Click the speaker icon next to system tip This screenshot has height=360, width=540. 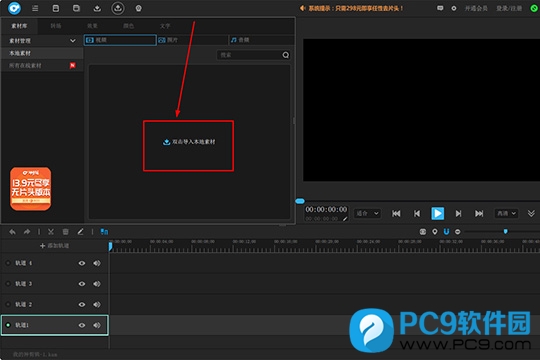coord(302,8)
